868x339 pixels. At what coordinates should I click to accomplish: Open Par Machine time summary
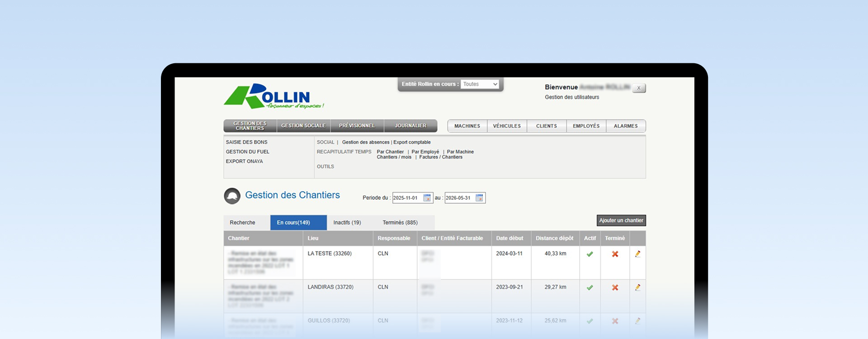(460, 152)
